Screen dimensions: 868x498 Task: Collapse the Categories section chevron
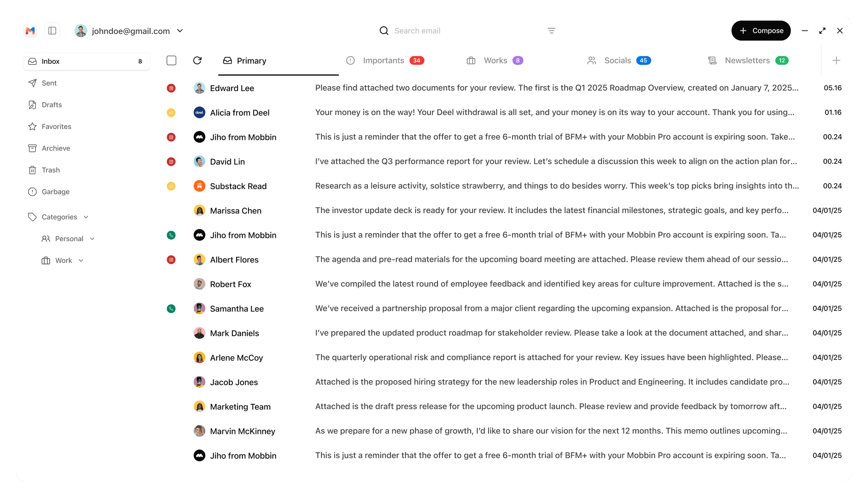click(86, 217)
